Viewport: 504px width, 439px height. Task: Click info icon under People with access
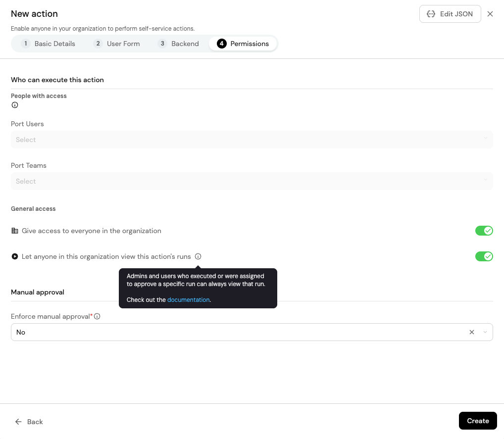tap(15, 105)
